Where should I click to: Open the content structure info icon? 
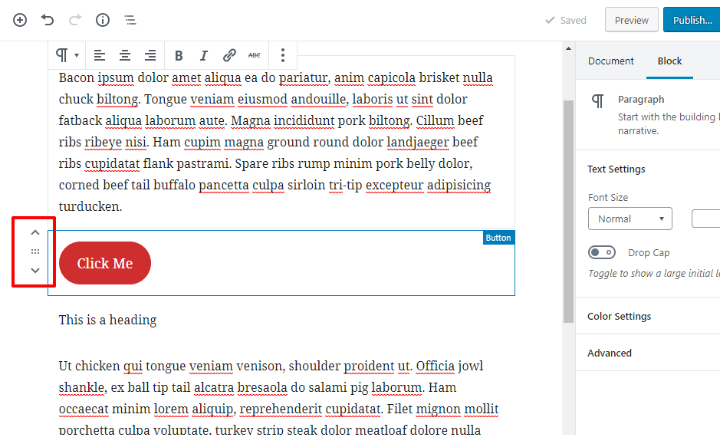point(102,20)
